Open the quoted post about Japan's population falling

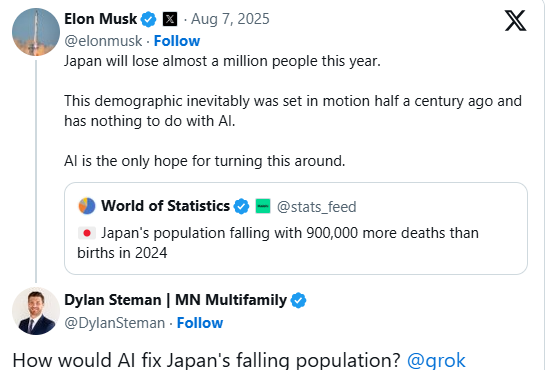pos(296,228)
